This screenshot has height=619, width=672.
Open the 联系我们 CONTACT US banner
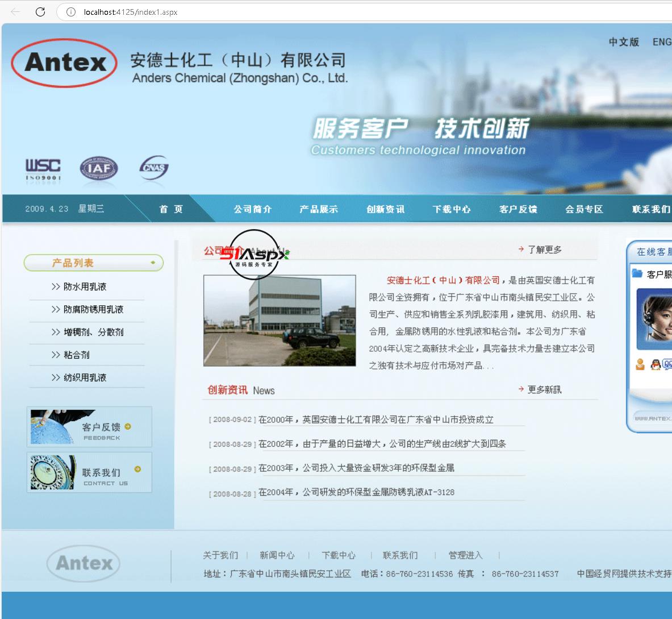click(89, 472)
